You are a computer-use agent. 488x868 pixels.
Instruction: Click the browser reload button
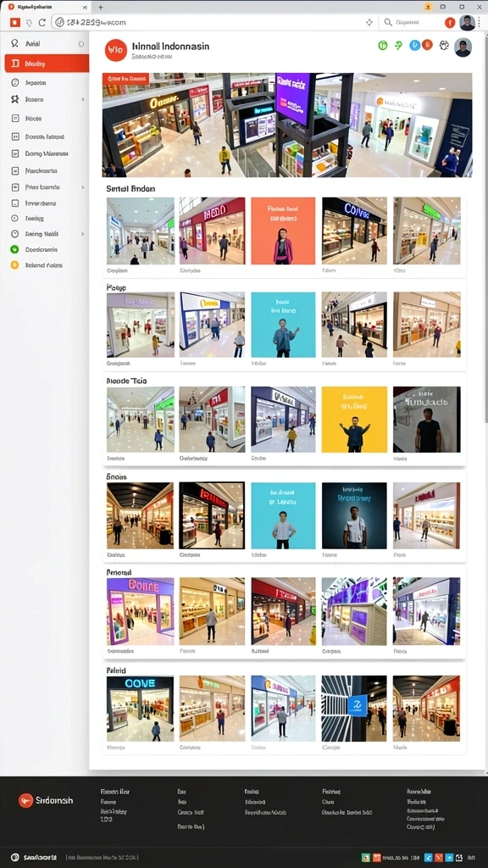pyautogui.click(x=42, y=23)
